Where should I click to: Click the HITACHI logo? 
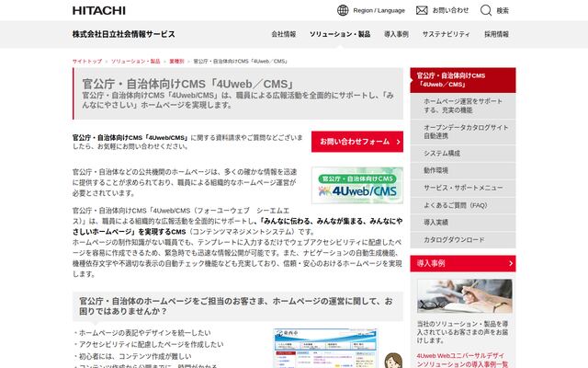pos(99,10)
